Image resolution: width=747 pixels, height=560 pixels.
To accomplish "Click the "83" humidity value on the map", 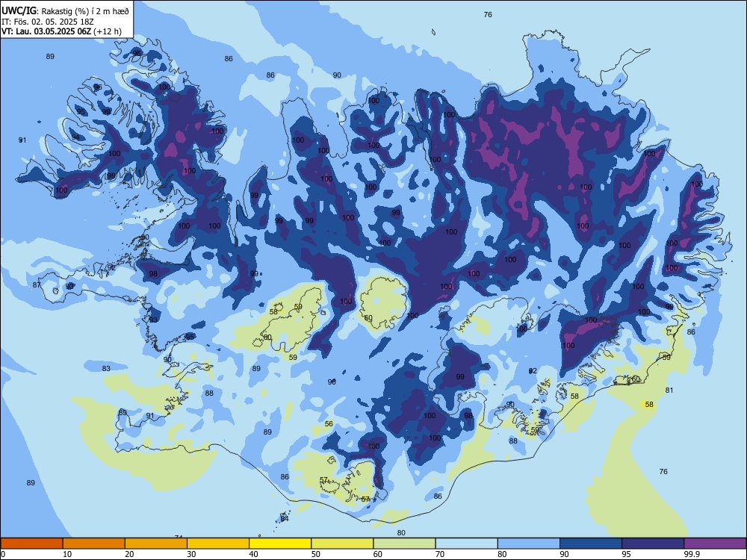I will (106, 369).
